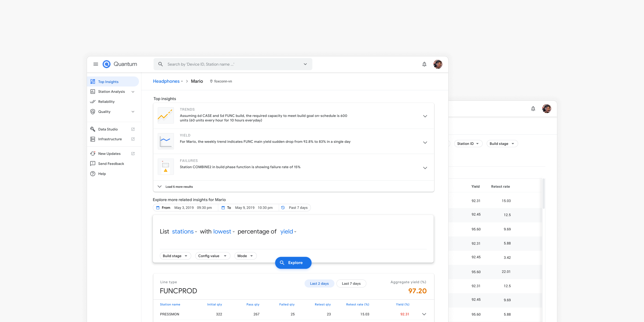Click the Reliability checkmark icon
Viewport: 644px width, 322px height.
pos(93,101)
